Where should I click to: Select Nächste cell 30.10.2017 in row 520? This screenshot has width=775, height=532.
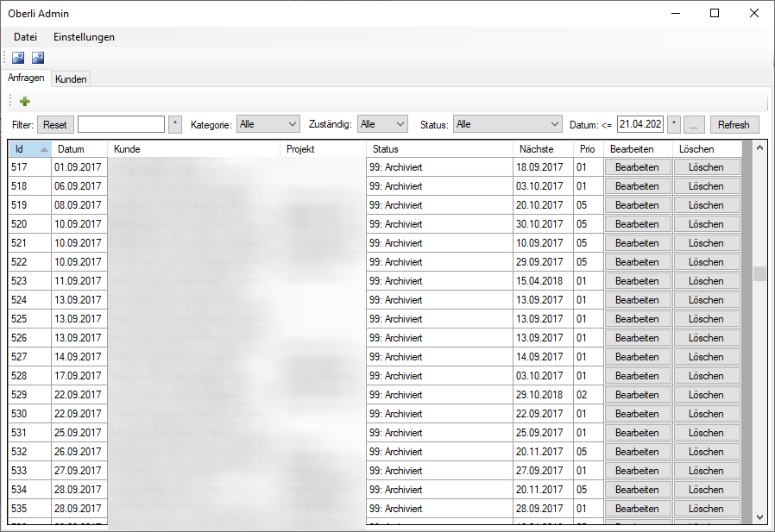[543, 224]
